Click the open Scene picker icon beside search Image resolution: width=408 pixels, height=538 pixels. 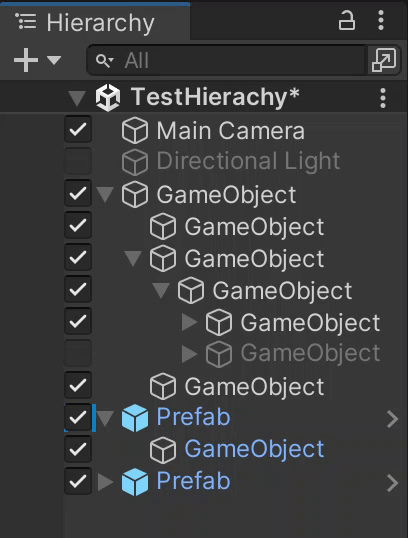[x=384, y=60]
